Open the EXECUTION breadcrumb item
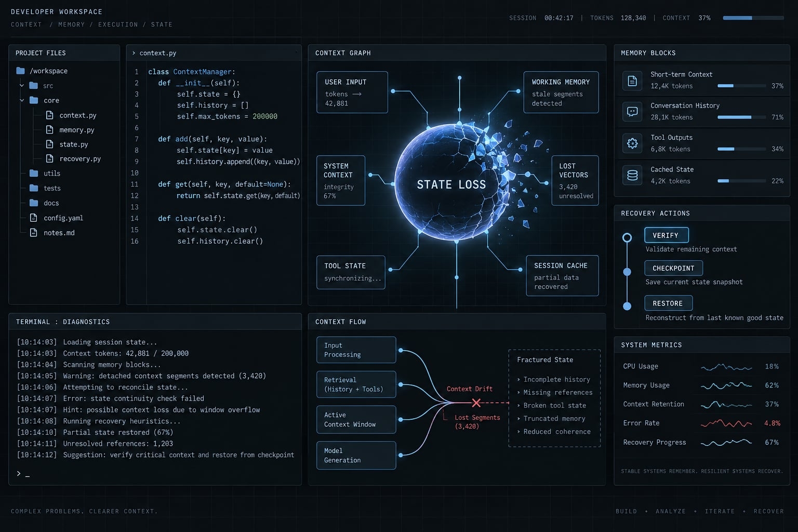 click(118, 24)
